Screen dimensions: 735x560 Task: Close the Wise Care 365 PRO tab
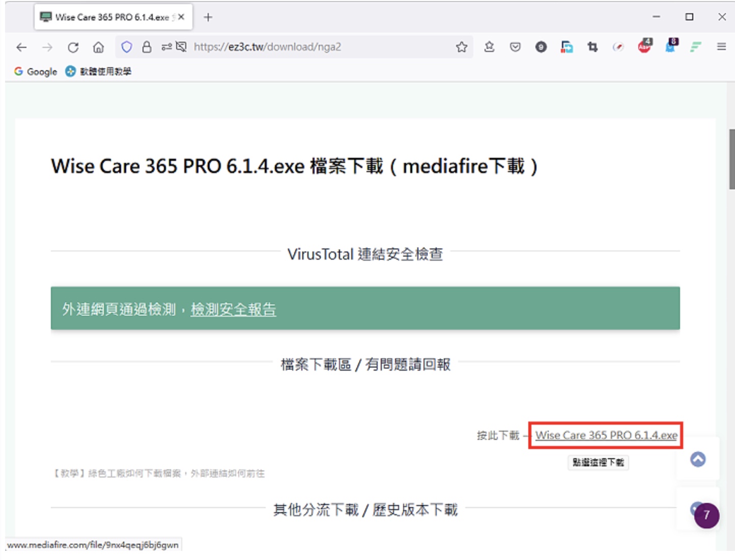pos(181,17)
